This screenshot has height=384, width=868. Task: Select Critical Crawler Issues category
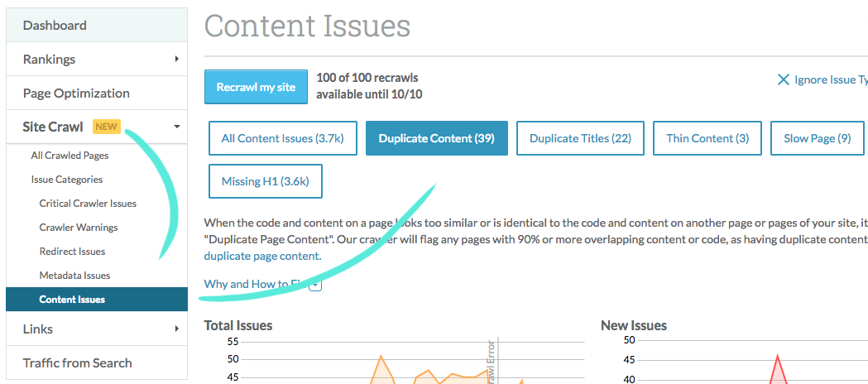point(88,204)
